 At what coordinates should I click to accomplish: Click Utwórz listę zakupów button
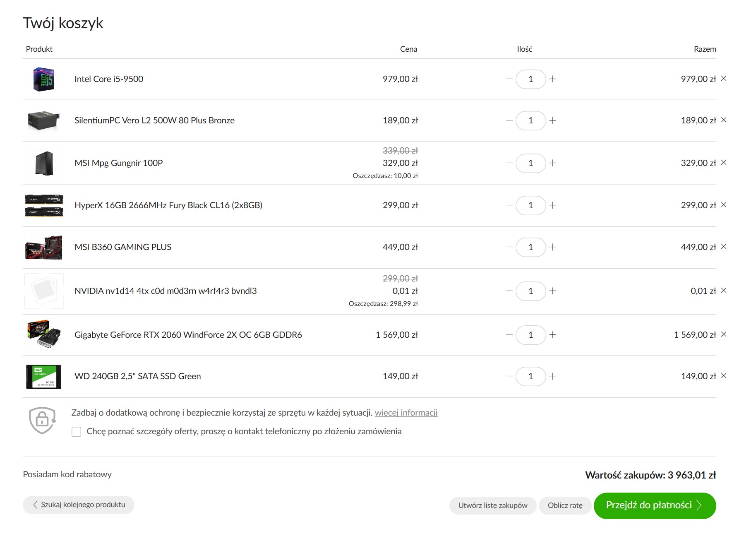[493, 505]
